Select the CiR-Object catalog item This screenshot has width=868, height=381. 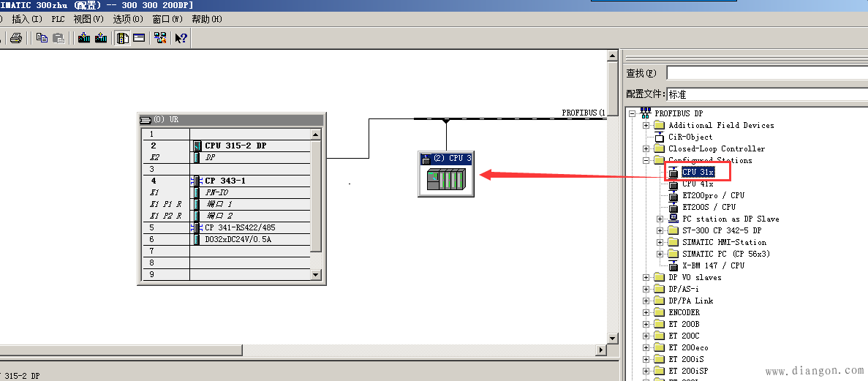pyautogui.click(x=690, y=137)
